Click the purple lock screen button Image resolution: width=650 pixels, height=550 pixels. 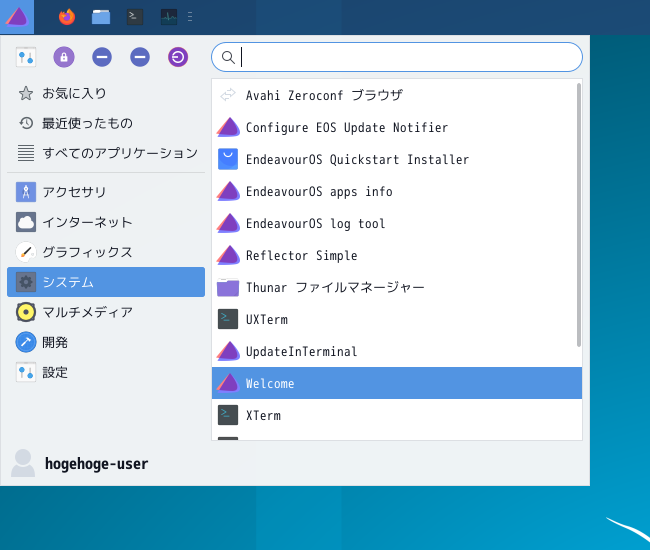pos(64,57)
